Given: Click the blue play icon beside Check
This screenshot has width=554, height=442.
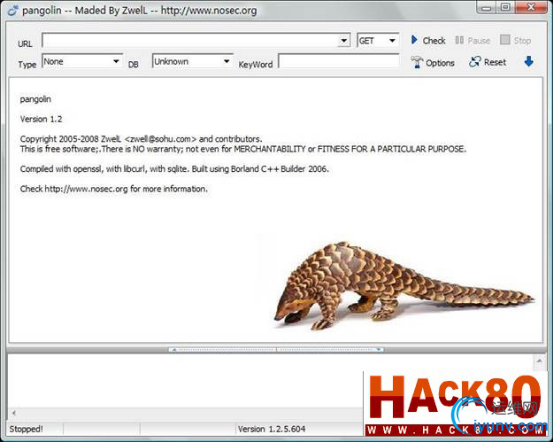Looking at the screenshot, I should (x=414, y=40).
